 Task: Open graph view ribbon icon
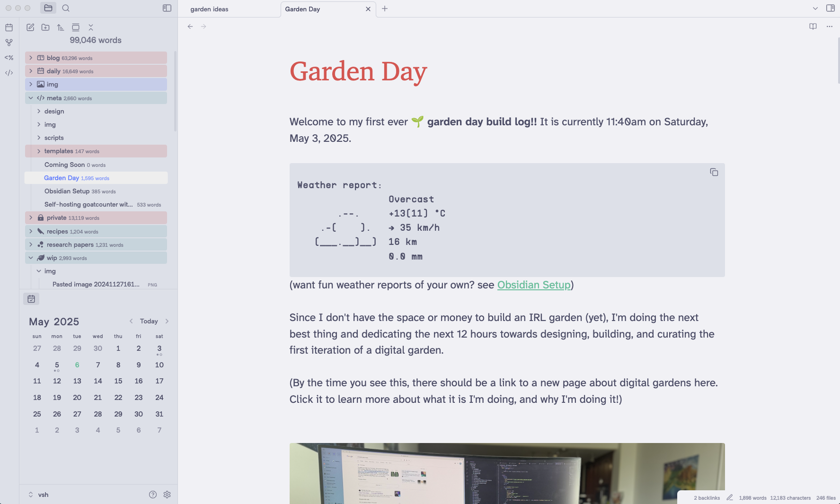coord(9,43)
